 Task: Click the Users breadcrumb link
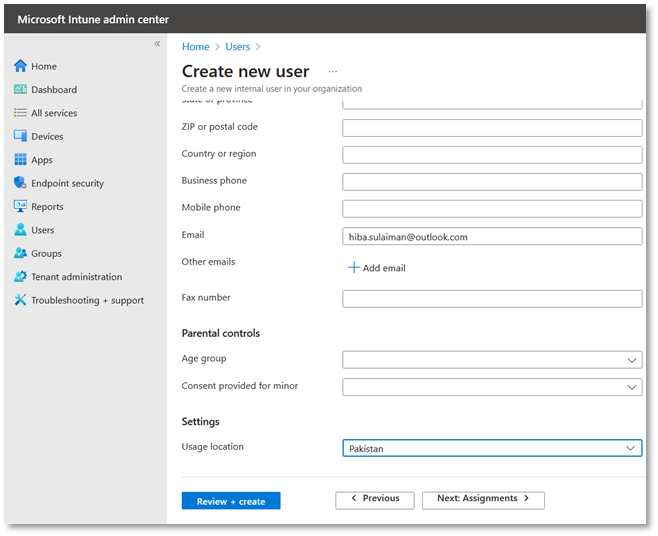click(x=238, y=47)
